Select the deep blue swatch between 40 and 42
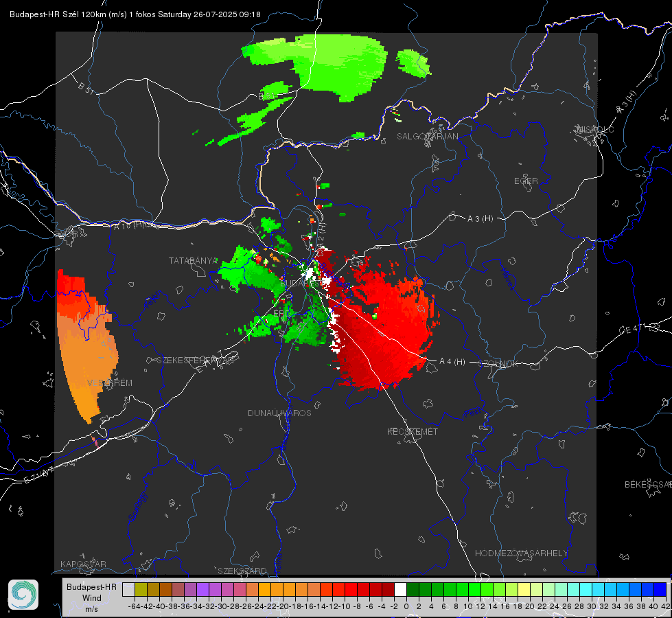 (660, 589)
